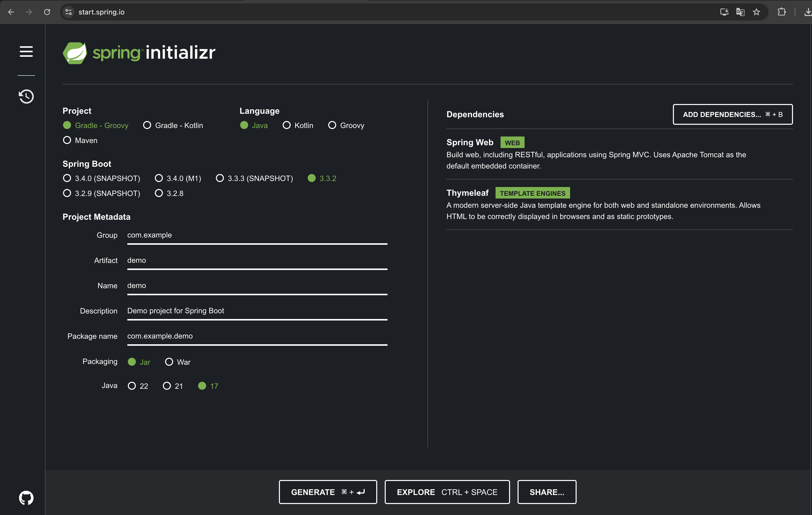Image resolution: width=812 pixels, height=515 pixels.
Task: Click the install app icon in address bar
Action: (724, 12)
